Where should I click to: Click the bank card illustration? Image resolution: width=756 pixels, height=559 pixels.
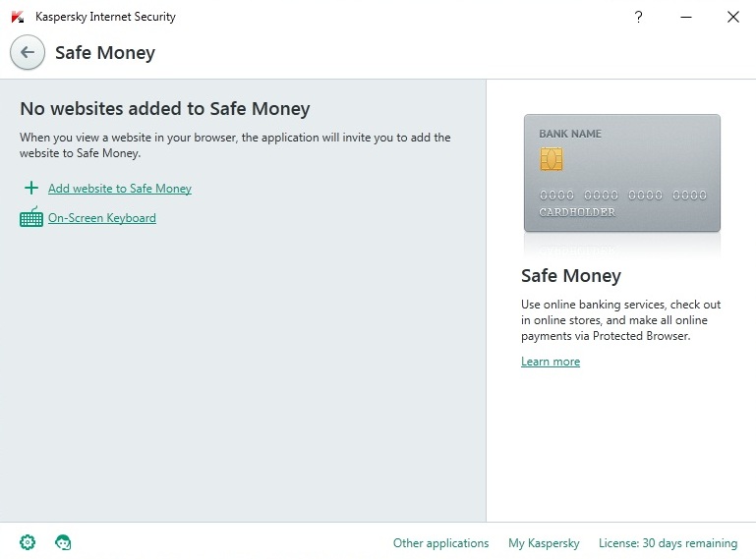pyautogui.click(x=622, y=173)
